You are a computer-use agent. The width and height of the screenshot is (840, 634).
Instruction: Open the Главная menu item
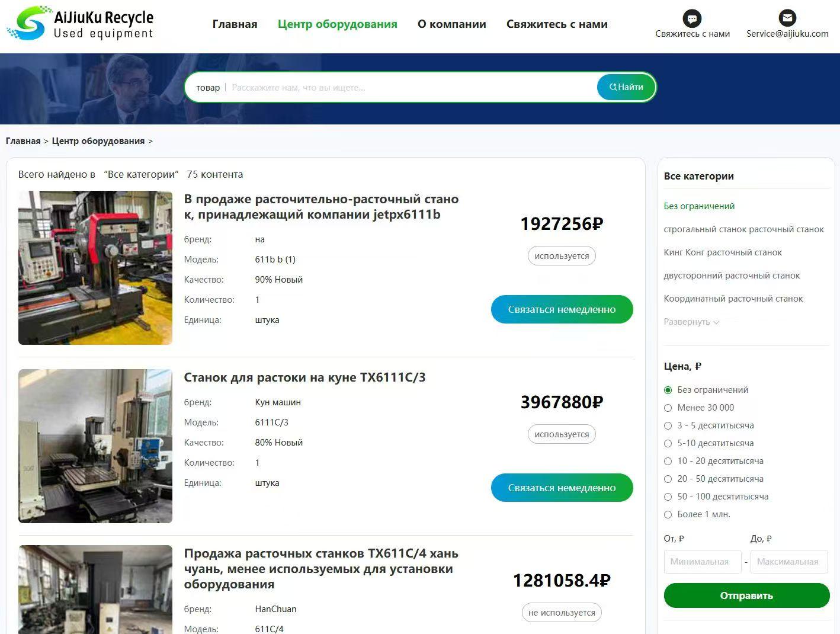click(235, 24)
